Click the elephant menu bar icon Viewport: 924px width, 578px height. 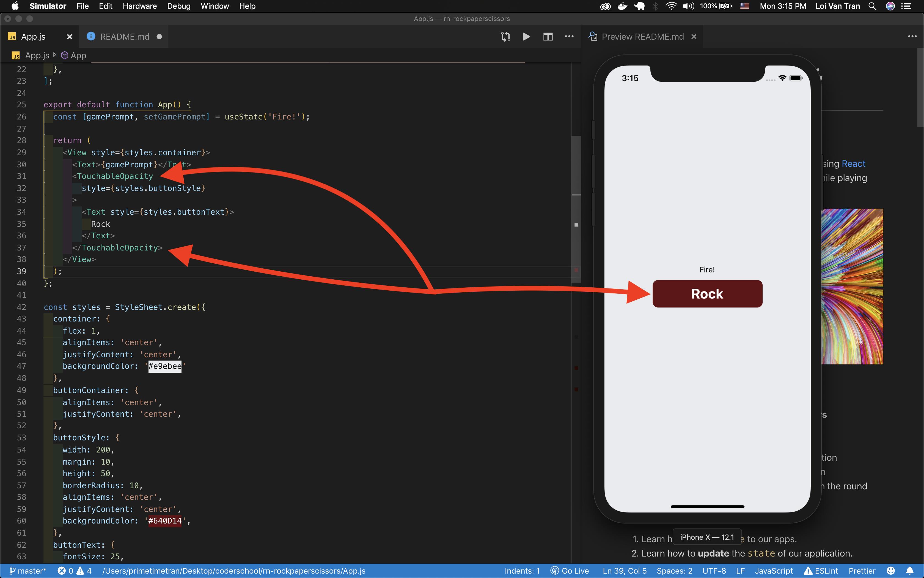pos(639,6)
